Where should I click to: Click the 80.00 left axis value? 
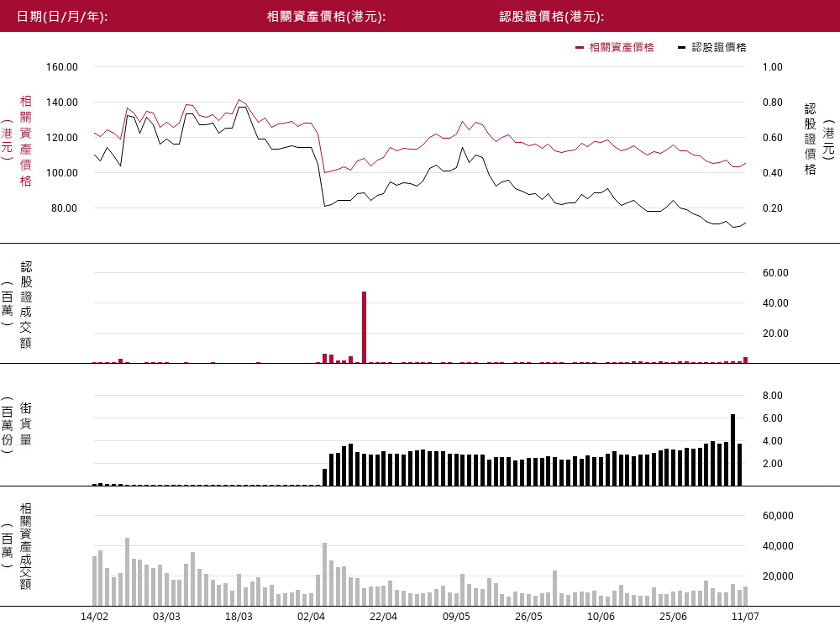tap(65, 208)
